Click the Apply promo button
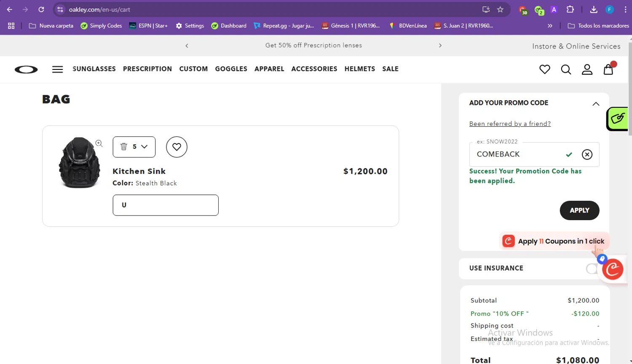The image size is (632, 364). click(579, 210)
